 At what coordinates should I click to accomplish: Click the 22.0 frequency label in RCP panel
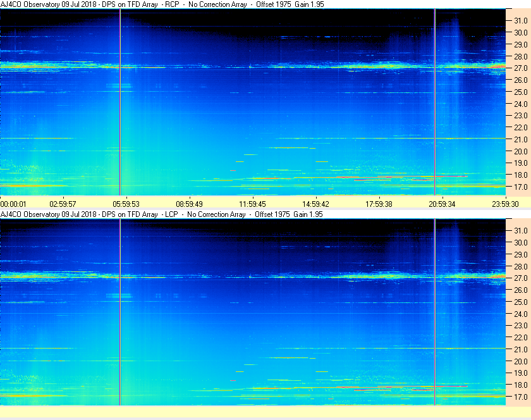click(x=521, y=128)
